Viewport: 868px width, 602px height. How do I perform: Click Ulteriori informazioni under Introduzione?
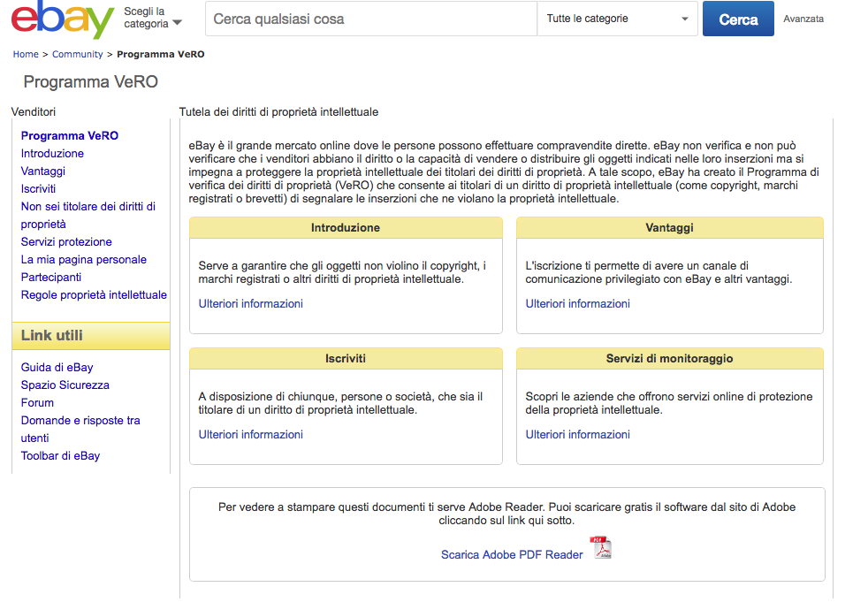(x=251, y=304)
